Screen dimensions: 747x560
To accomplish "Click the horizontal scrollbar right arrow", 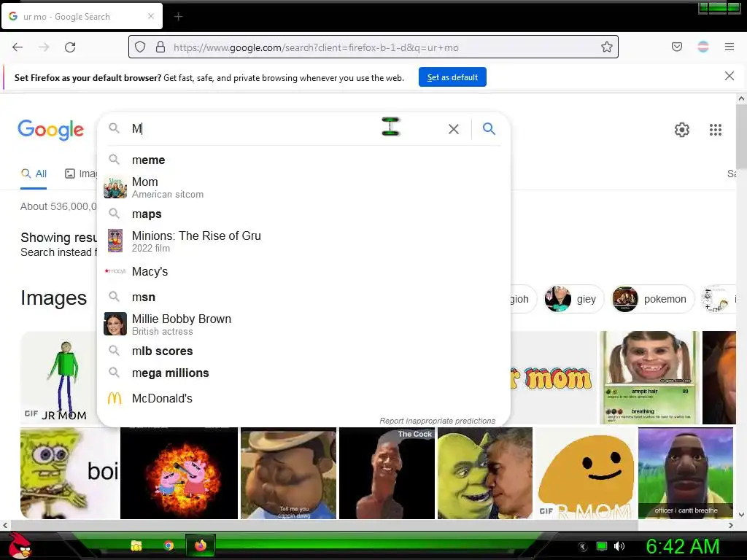I will (731, 525).
